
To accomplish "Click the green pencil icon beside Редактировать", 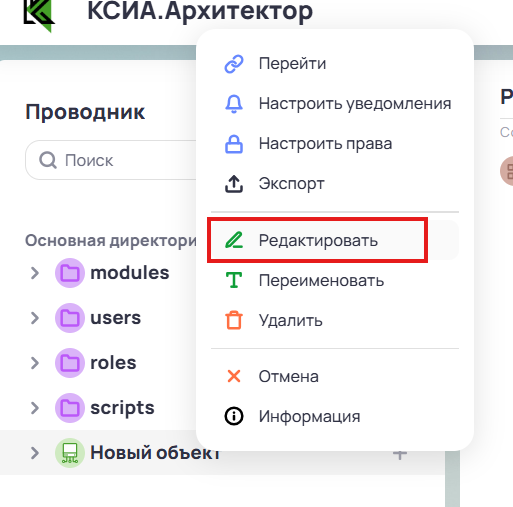I will point(234,240).
